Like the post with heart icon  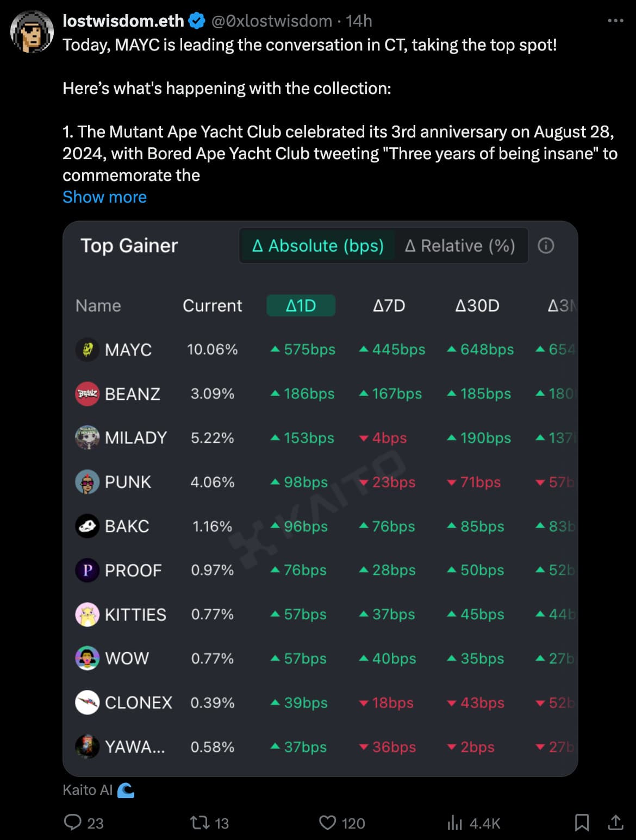point(327,823)
